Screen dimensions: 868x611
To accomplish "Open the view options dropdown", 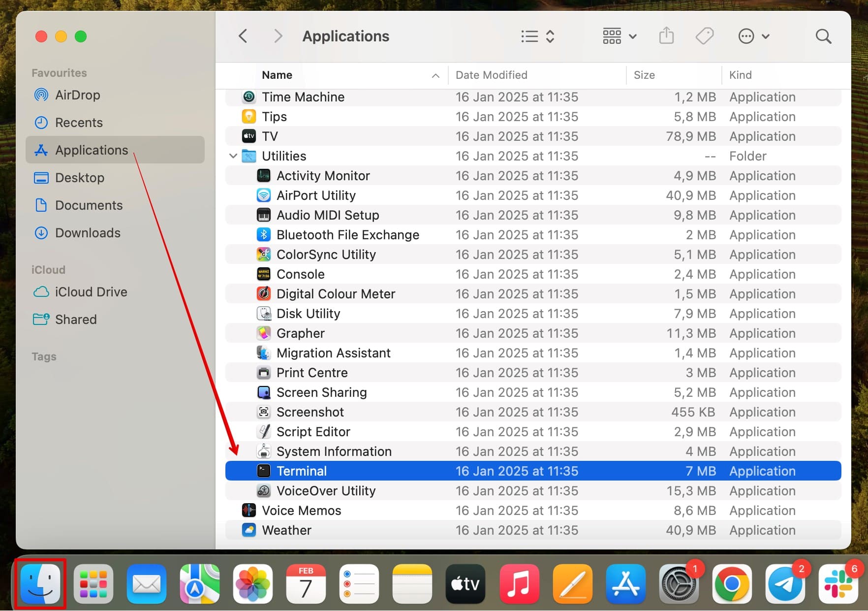I will pyautogui.click(x=620, y=35).
